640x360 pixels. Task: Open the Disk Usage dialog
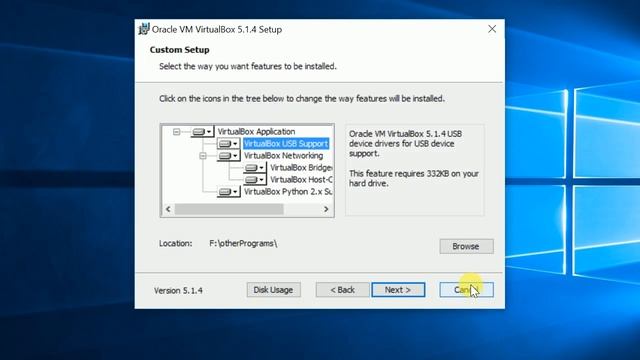pyautogui.click(x=273, y=290)
